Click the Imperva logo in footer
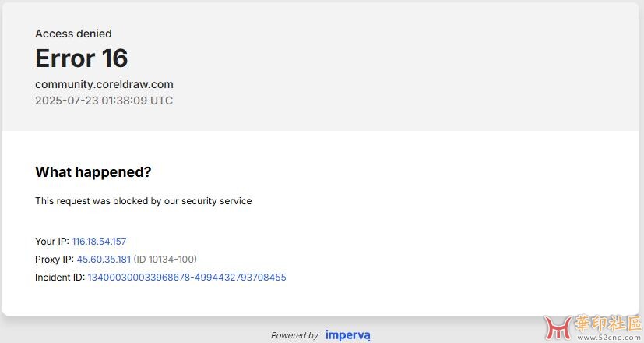 point(347,335)
